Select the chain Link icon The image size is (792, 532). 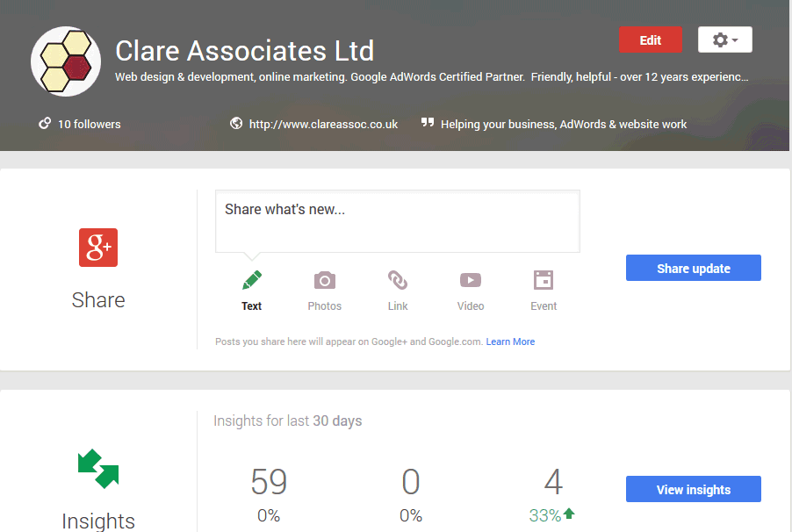click(x=398, y=280)
